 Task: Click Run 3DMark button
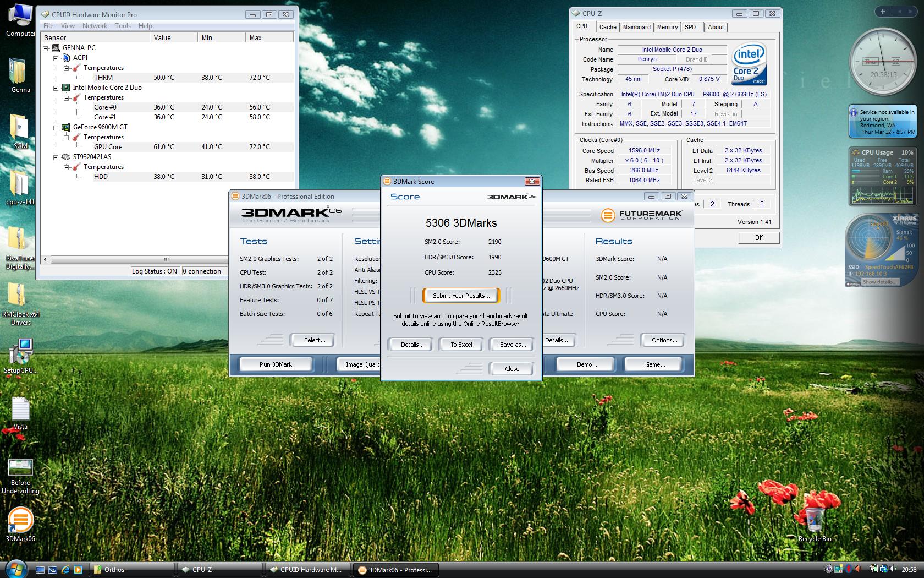[x=276, y=364]
